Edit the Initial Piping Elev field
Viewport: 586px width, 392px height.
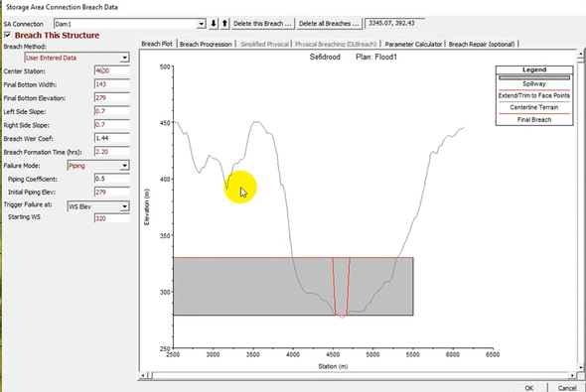click(112, 192)
